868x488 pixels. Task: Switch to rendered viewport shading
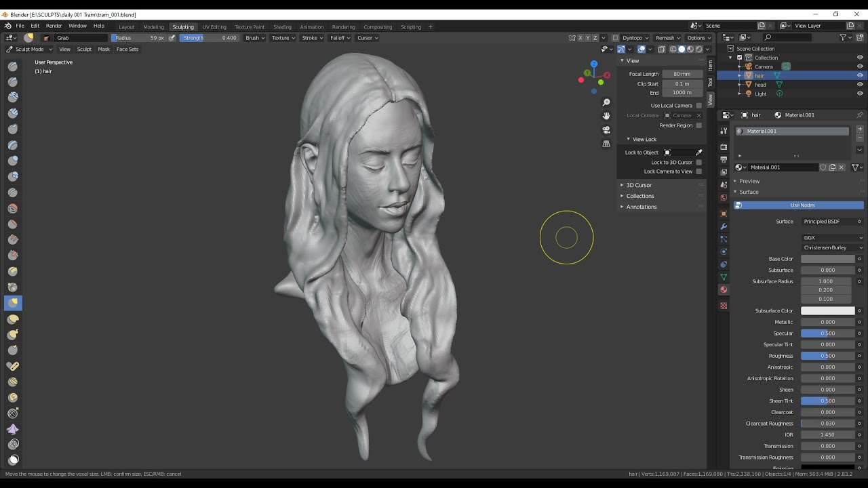pyautogui.click(x=698, y=49)
